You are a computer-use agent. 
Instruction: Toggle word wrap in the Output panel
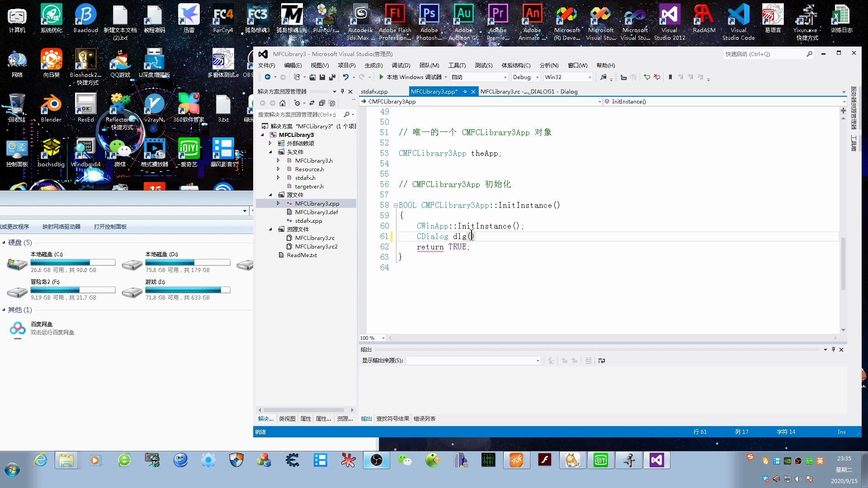click(601, 361)
